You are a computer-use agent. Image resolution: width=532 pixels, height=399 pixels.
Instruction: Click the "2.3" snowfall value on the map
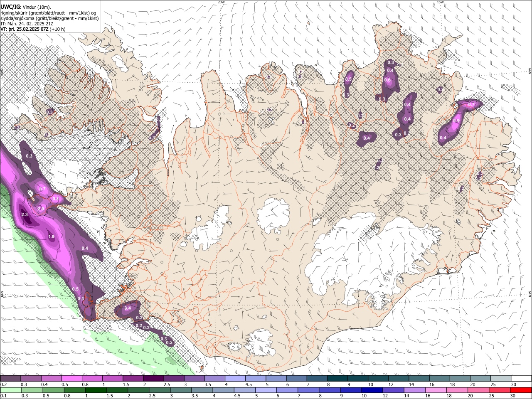[x=24, y=215]
